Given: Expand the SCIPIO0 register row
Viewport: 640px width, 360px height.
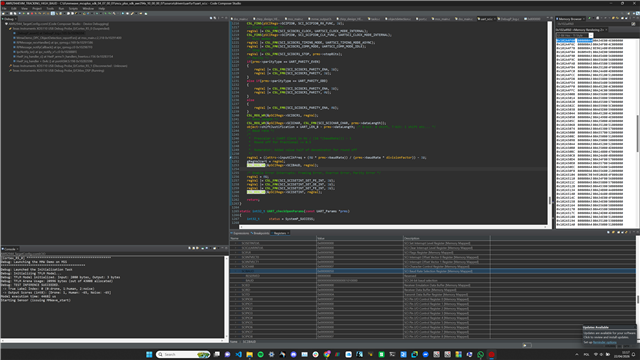Looking at the screenshot, I should coord(236,299).
